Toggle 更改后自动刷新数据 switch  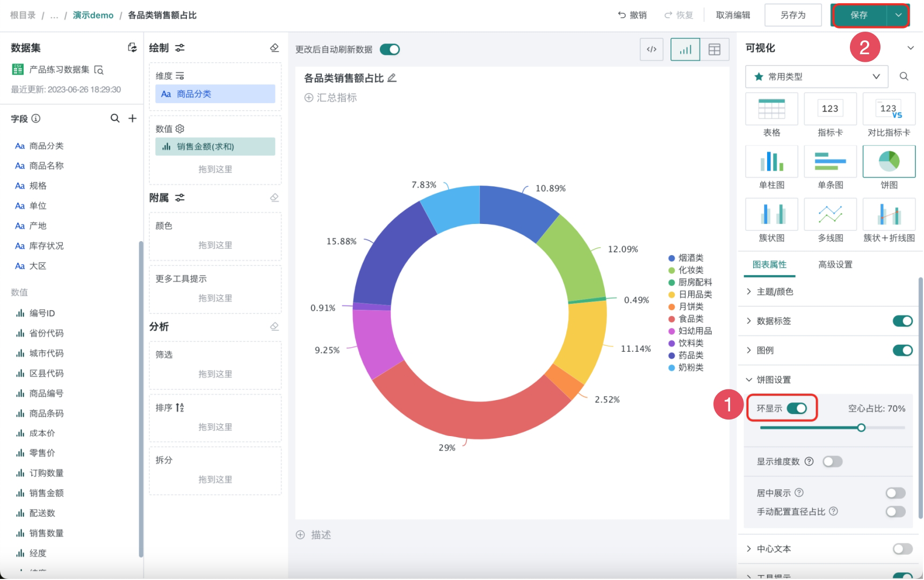pos(389,49)
